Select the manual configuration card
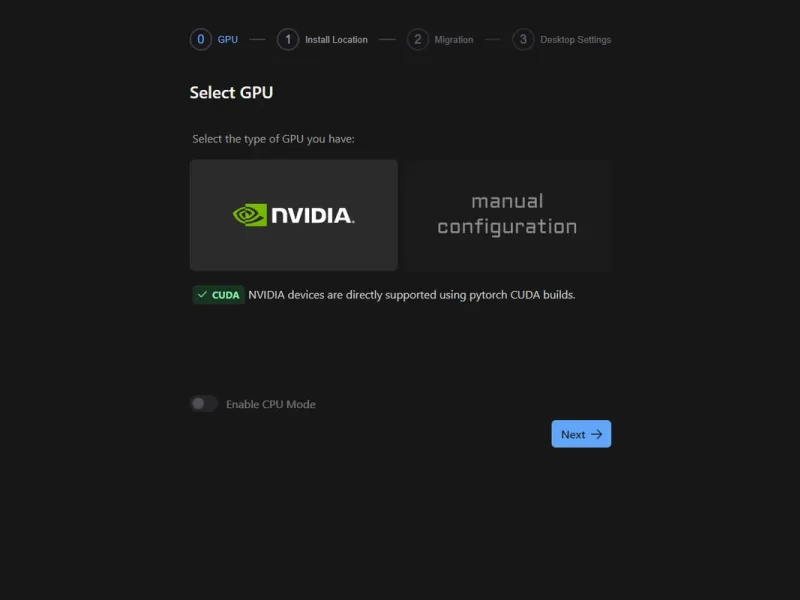800x600 pixels. [507, 215]
